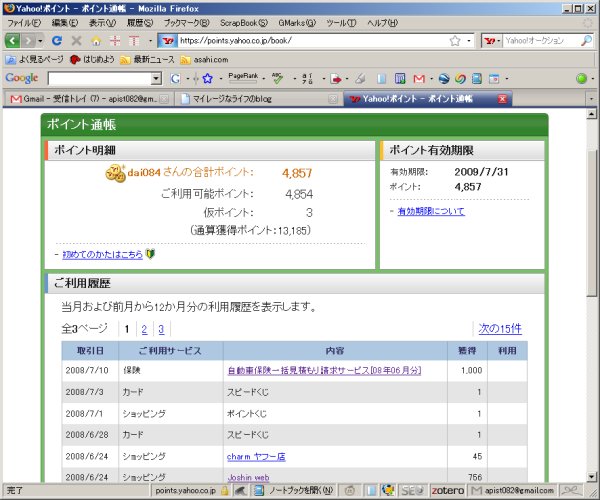Click the browser Back button
The image size is (600, 500).
click(x=12, y=40)
